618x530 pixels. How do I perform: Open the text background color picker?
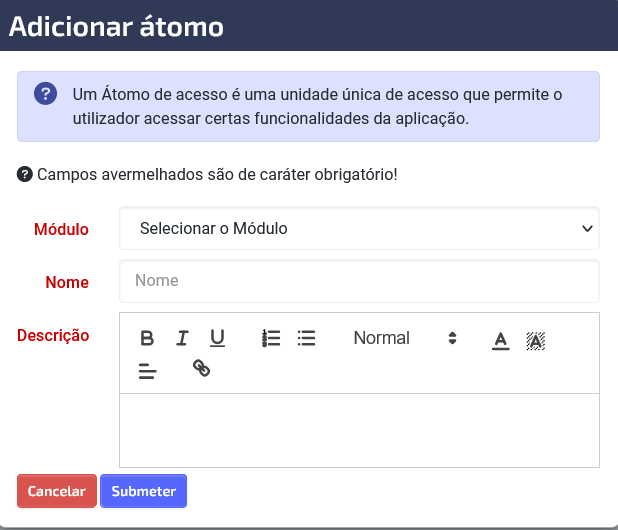pos(536,340)
